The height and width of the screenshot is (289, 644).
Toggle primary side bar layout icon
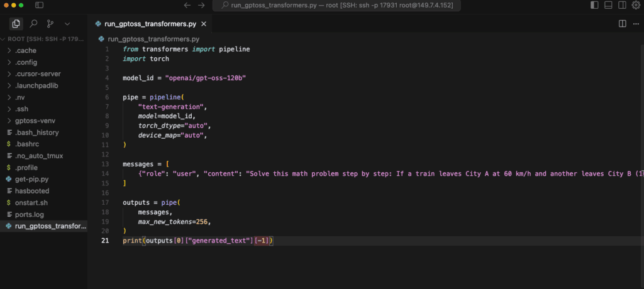point(594,5)
